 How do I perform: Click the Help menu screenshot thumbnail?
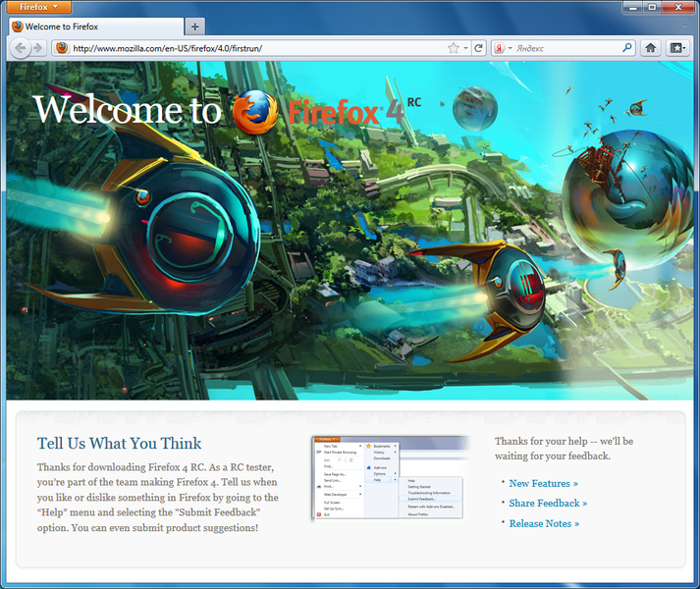click(390, 478)
